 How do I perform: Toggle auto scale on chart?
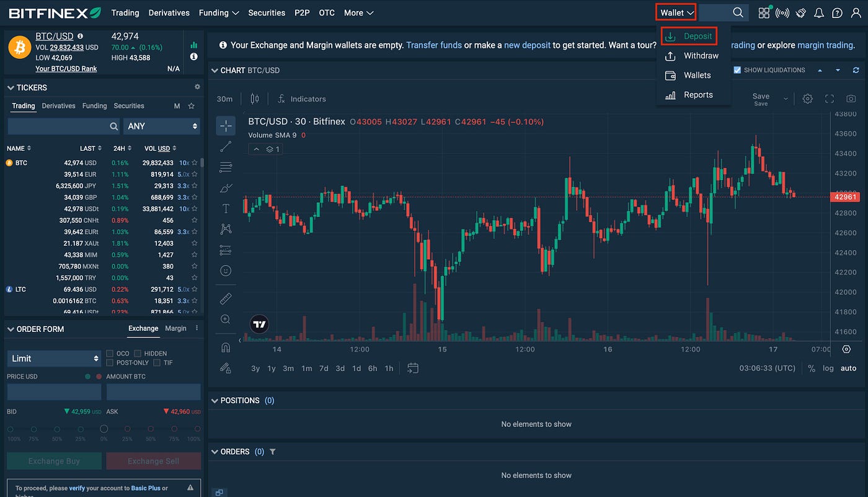coord(848,368)
